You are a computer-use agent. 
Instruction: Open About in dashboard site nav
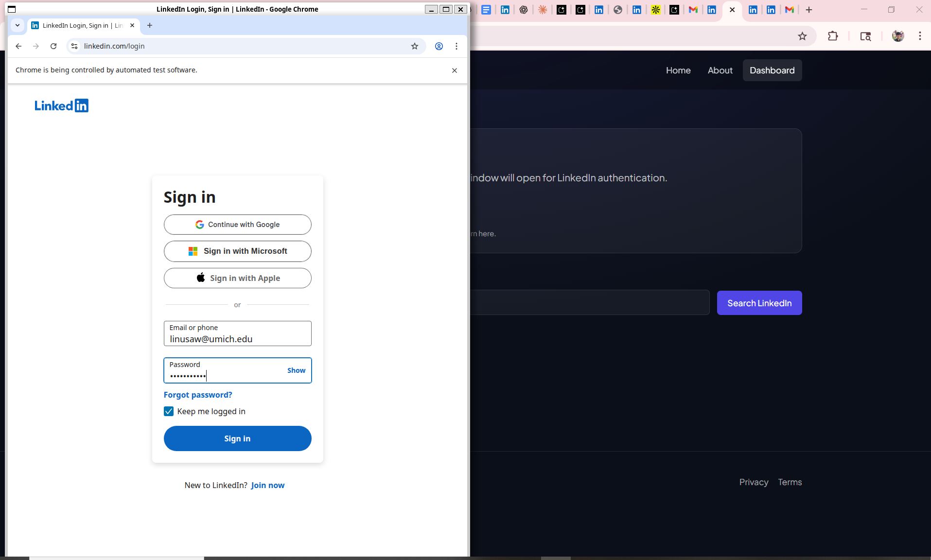pos(720,70)
